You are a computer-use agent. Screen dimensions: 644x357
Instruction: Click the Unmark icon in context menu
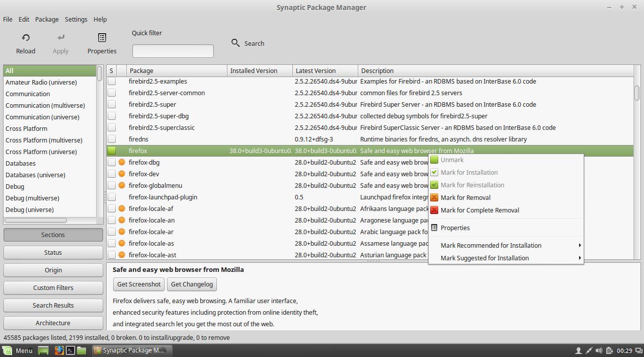tap(434, 160)
